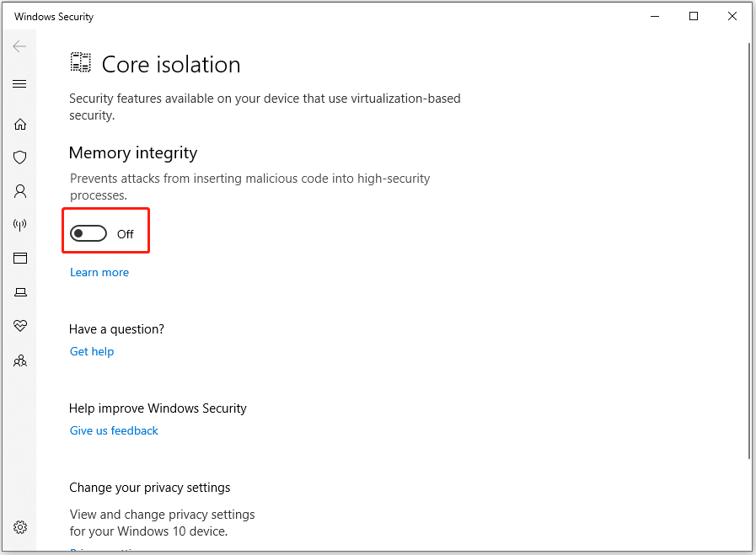Toggle Memory integrity switch on
Screen dimensions: 756x555
coord(88,233)
